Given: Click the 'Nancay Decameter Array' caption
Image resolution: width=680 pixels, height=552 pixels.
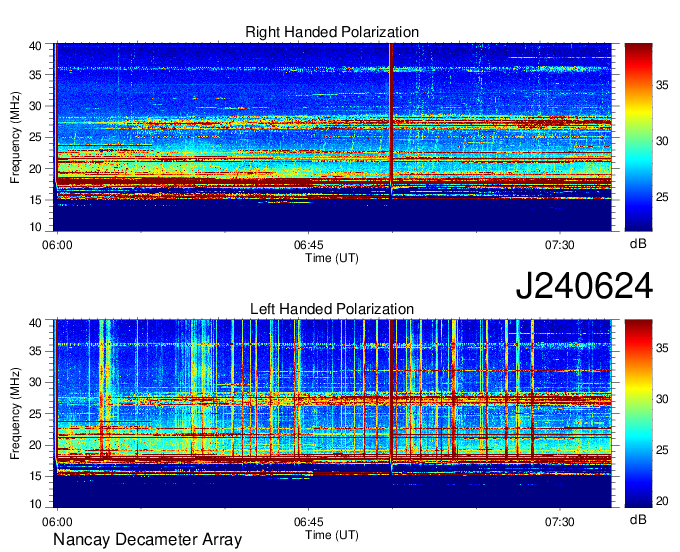Looking at the screenshot, I should pyautogui.click(x=147, y=540).
